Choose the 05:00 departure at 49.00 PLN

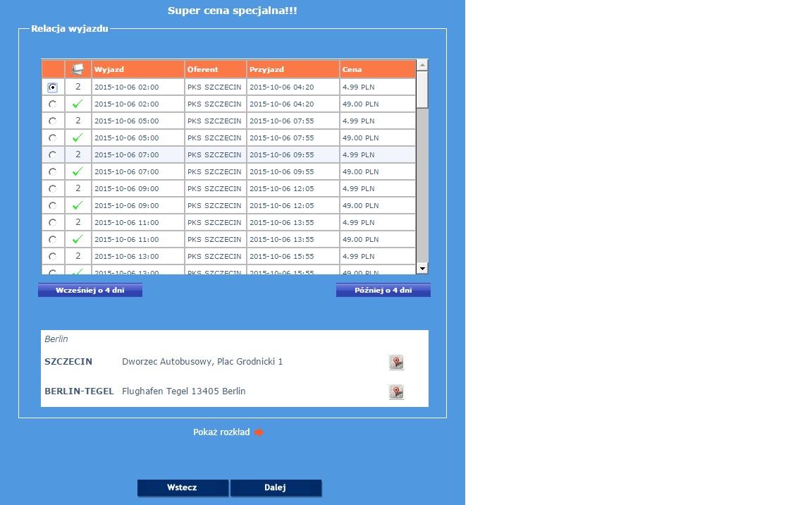(52, 138)
